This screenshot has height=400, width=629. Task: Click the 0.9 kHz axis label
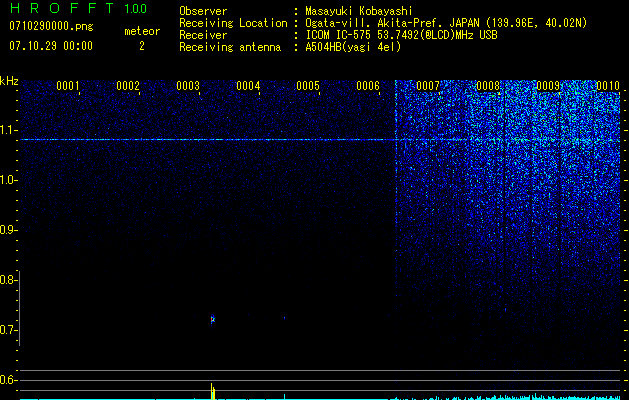pos(7,230)
